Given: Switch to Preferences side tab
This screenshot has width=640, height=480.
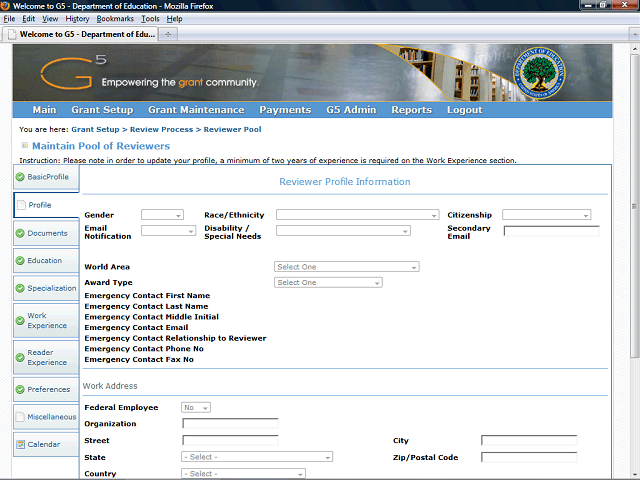Looking at the screenshot, I should [x=46, y=389].
